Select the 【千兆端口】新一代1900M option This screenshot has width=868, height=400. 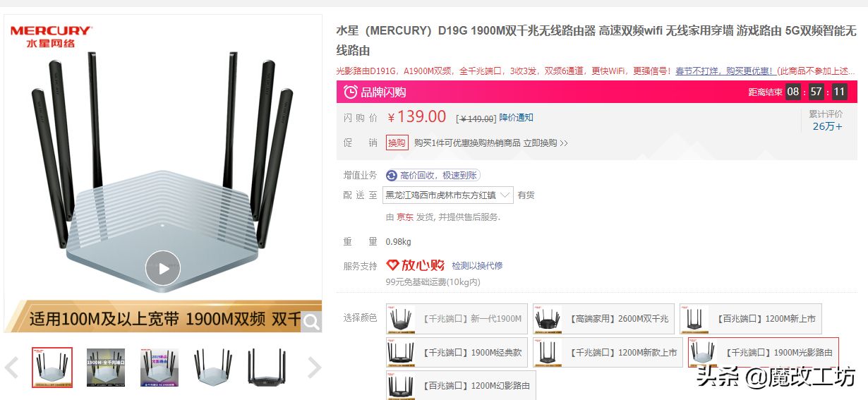[x=457, y=319]
